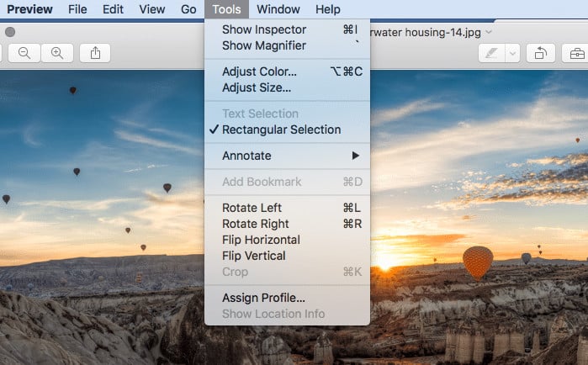Click the Rotate toolbar icon
This screenshot has width=588, height=365.
[x=540, y=53]
